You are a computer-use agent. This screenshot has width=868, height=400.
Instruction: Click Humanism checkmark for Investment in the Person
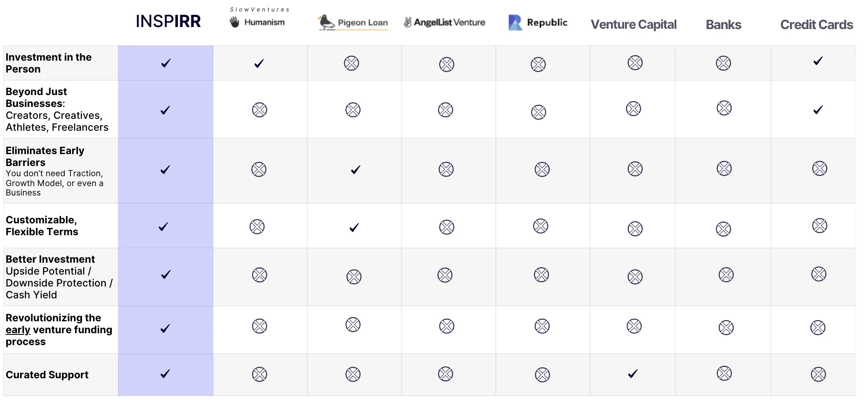[259, 64]
